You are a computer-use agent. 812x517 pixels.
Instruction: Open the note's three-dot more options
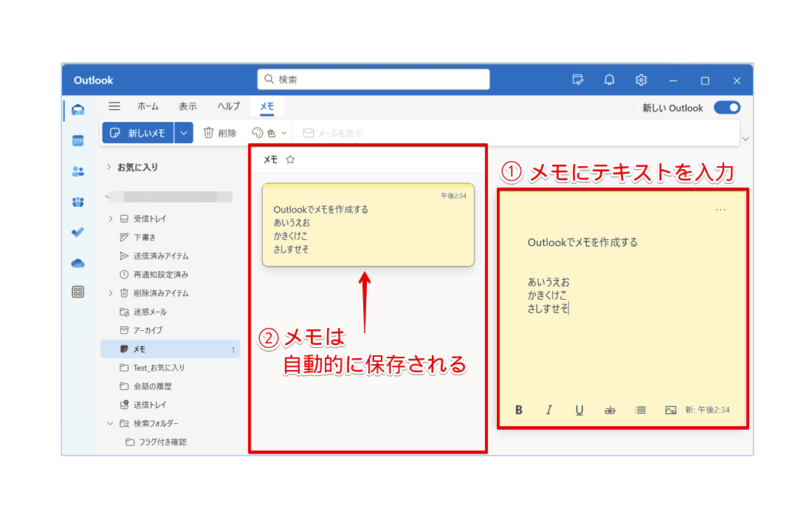[x=720, y=210]
